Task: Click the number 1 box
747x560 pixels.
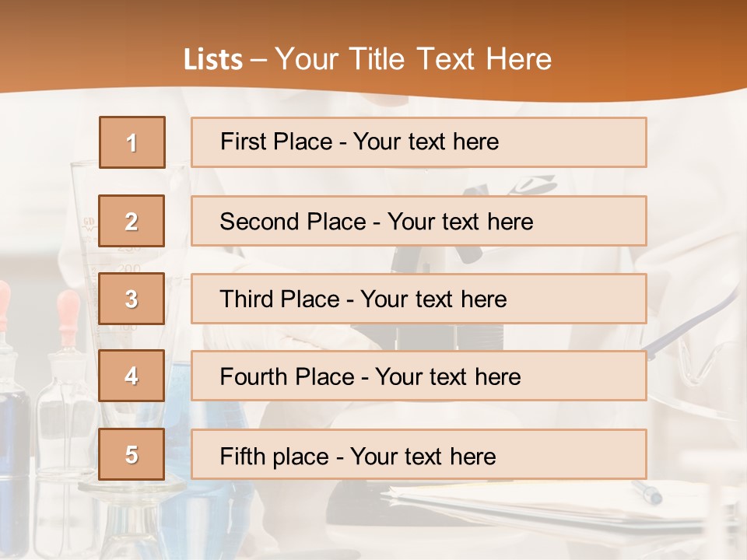Action: click(132, 142)
